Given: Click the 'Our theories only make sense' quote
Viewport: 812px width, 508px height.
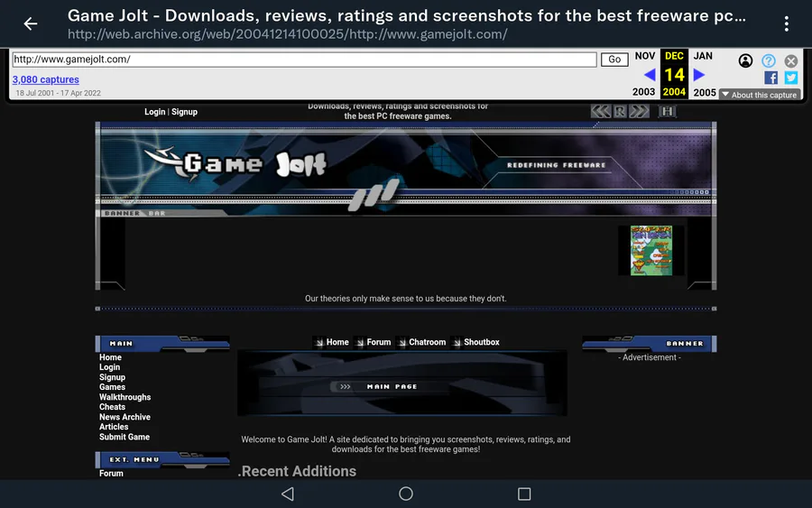Looking at the screenshot, I should coord(405,299).
